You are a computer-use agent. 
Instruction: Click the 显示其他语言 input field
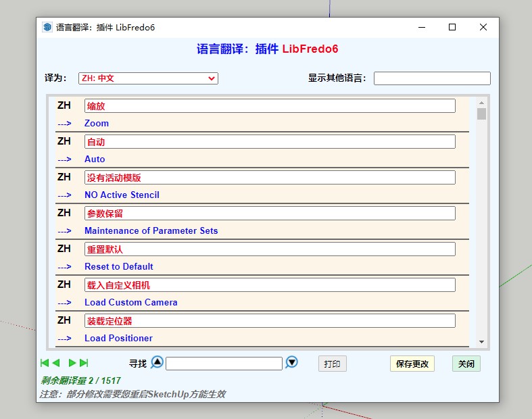431,78
